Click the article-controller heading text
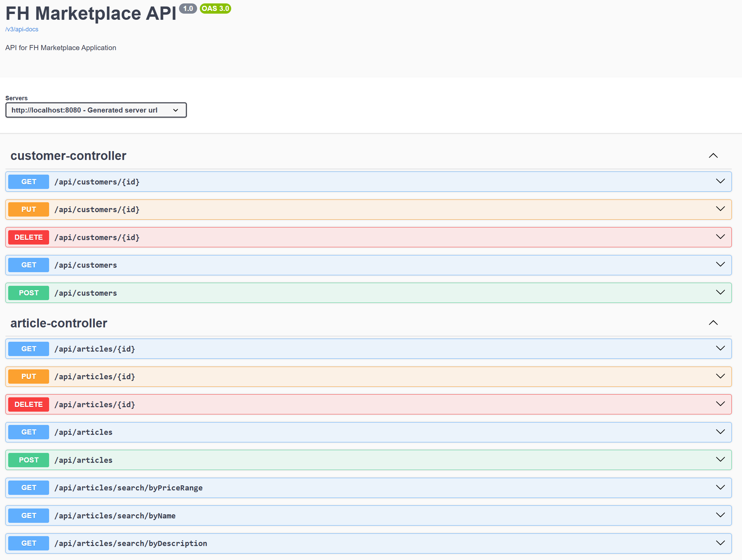The width and height of the screenshot is (742, 560). [x=59, y=323]
